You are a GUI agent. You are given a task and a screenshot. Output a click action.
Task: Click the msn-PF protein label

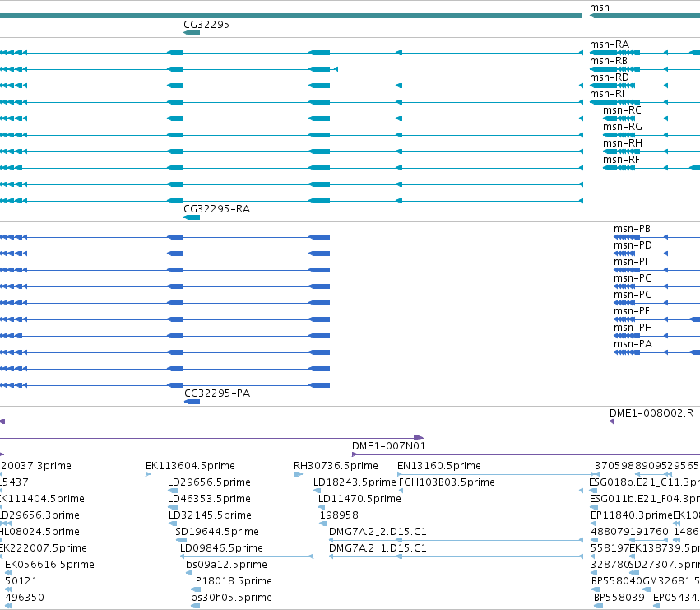631,311
